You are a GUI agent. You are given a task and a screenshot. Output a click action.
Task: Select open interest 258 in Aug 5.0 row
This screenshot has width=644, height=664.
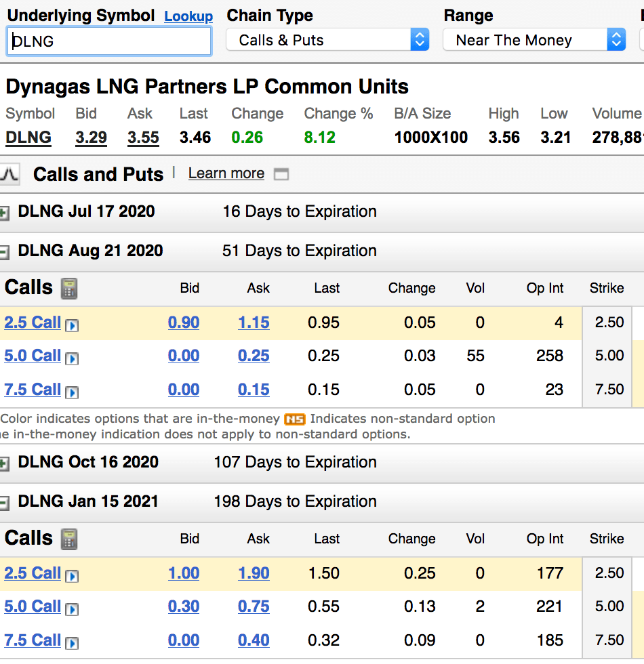click(550, 356)
